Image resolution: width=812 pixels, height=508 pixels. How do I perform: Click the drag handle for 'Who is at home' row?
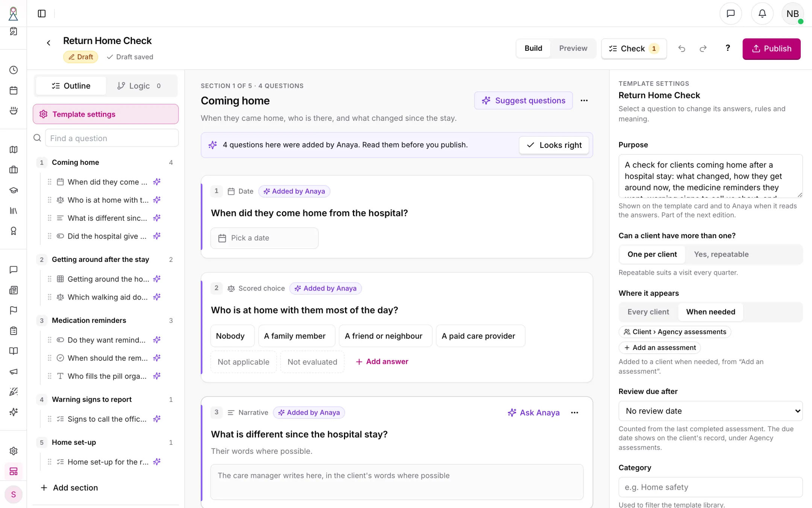point(50,200)
